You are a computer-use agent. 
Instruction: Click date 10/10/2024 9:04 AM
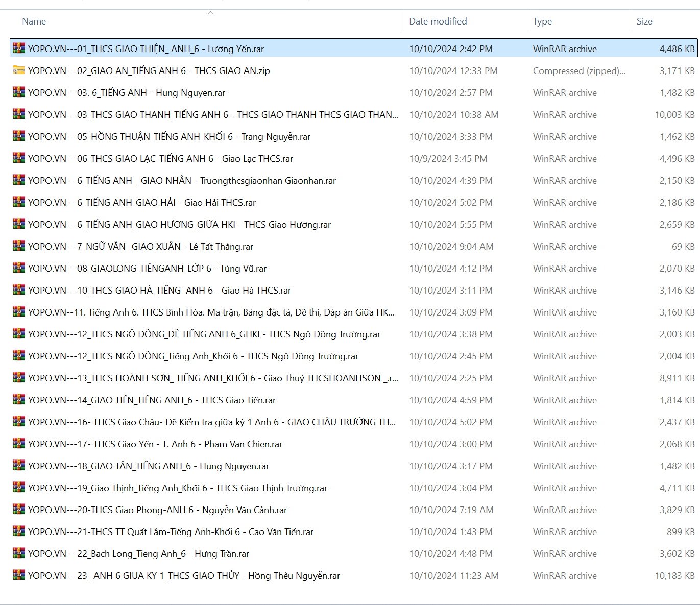451,247
